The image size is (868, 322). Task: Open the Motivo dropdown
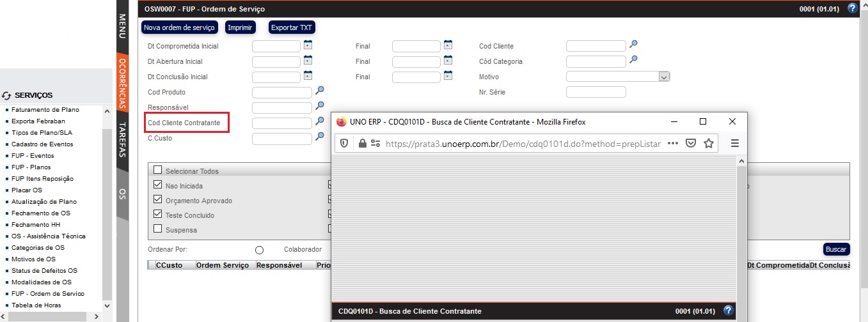click(618, 76)
